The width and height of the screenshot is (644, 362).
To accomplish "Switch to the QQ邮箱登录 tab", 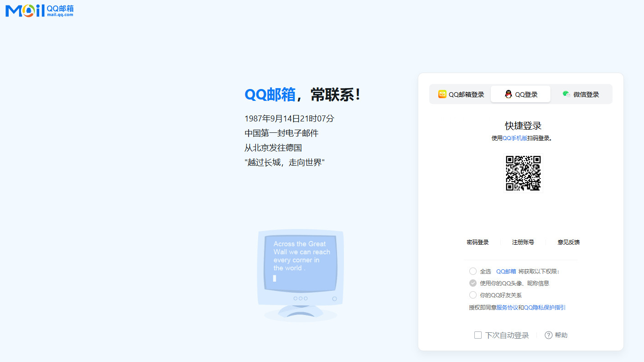I will click(461, 94).
